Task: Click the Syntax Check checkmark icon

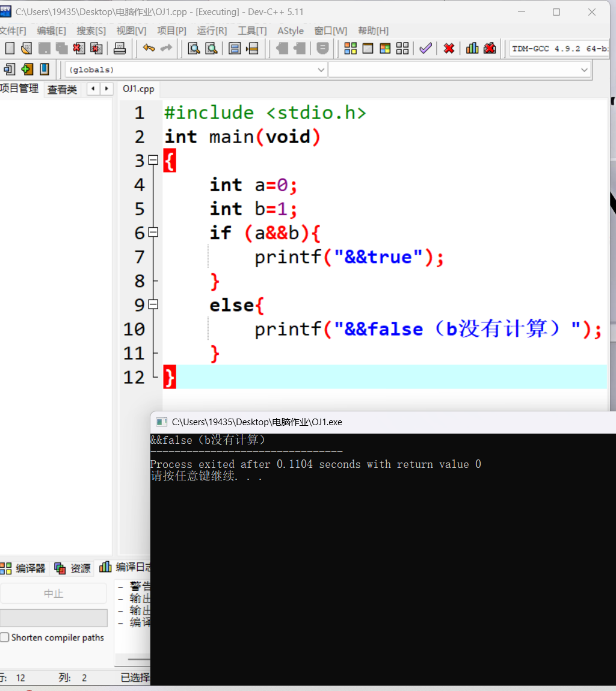Action: 425,48
